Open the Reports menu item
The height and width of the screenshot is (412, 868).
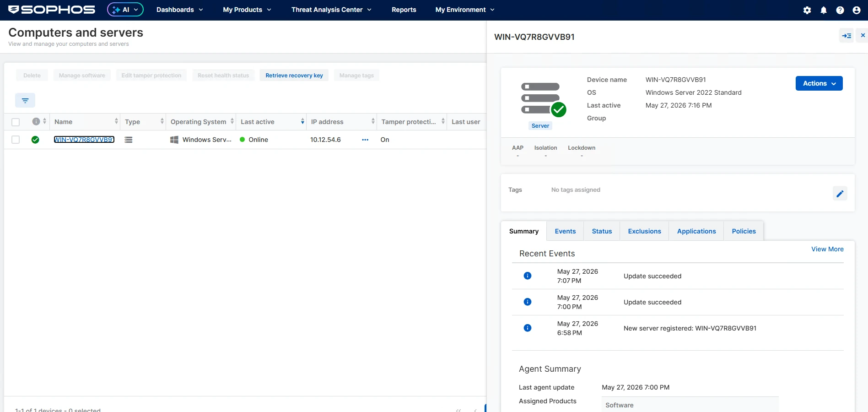coord(404,10)
